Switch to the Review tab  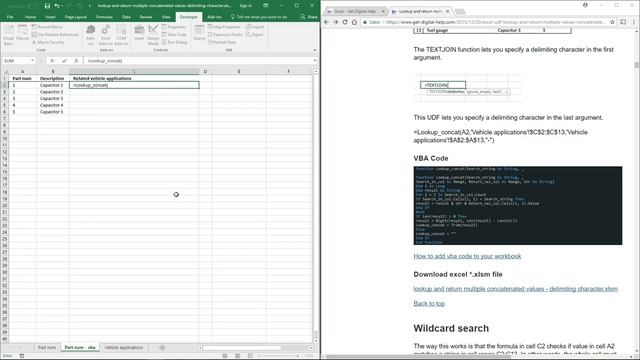(146, 17)
